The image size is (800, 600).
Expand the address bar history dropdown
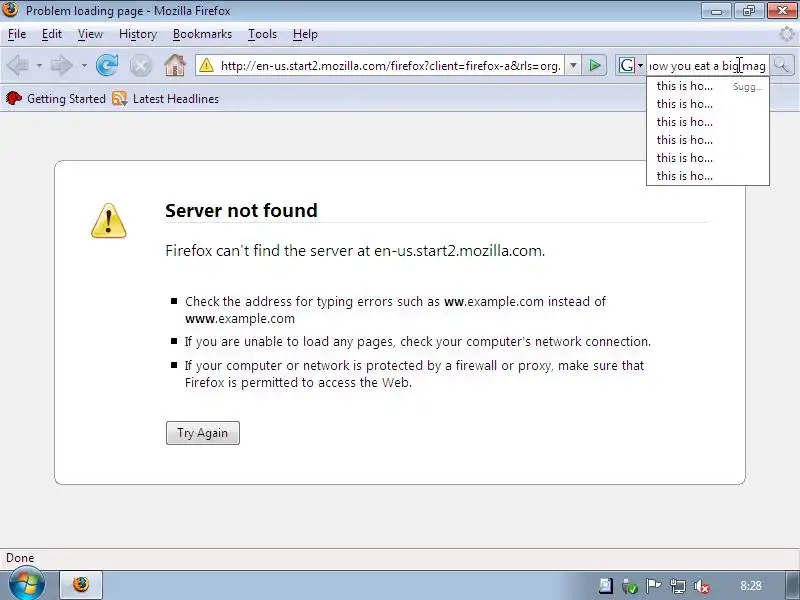point(573,65)
